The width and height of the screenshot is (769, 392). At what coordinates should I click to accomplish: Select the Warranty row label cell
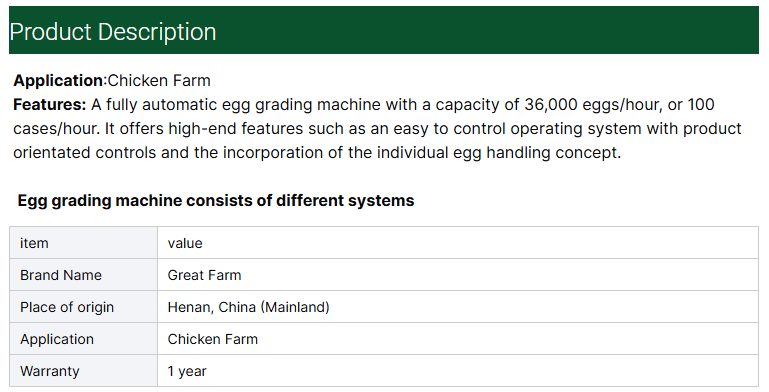pos(83,370)
